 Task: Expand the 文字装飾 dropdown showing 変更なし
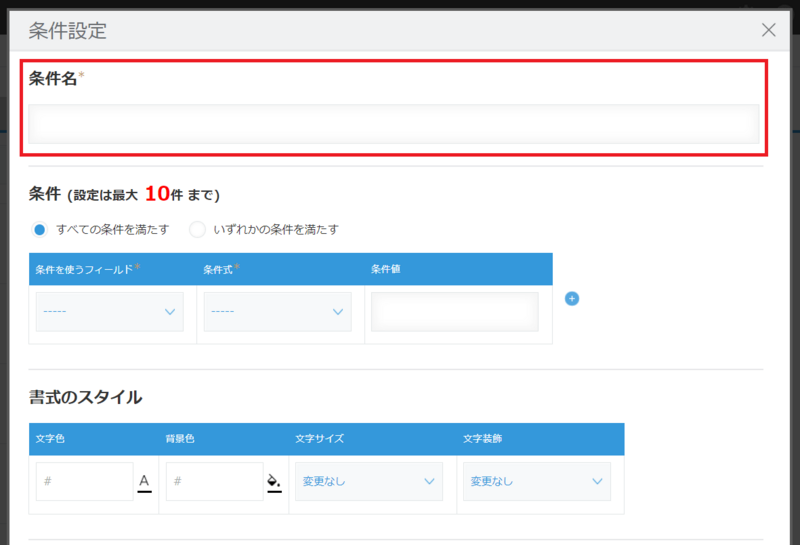(x=537, y=481)
